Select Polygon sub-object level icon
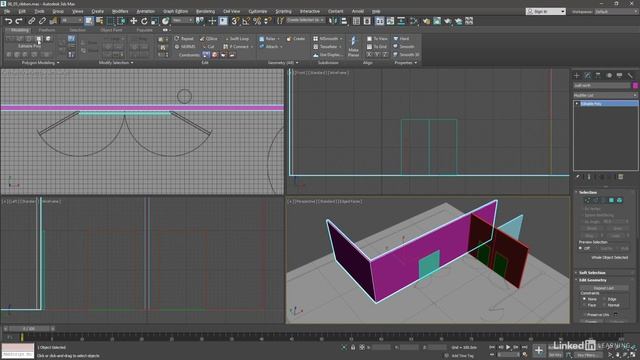 tap(611, 200)
